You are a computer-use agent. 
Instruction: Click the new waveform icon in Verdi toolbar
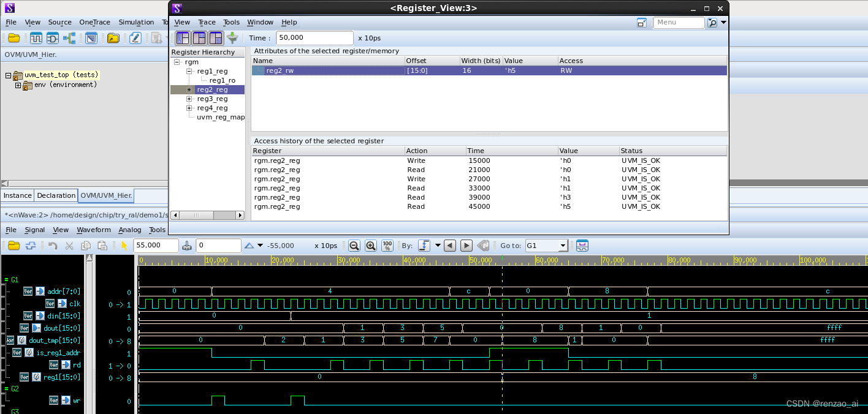(x=36, y=38)
